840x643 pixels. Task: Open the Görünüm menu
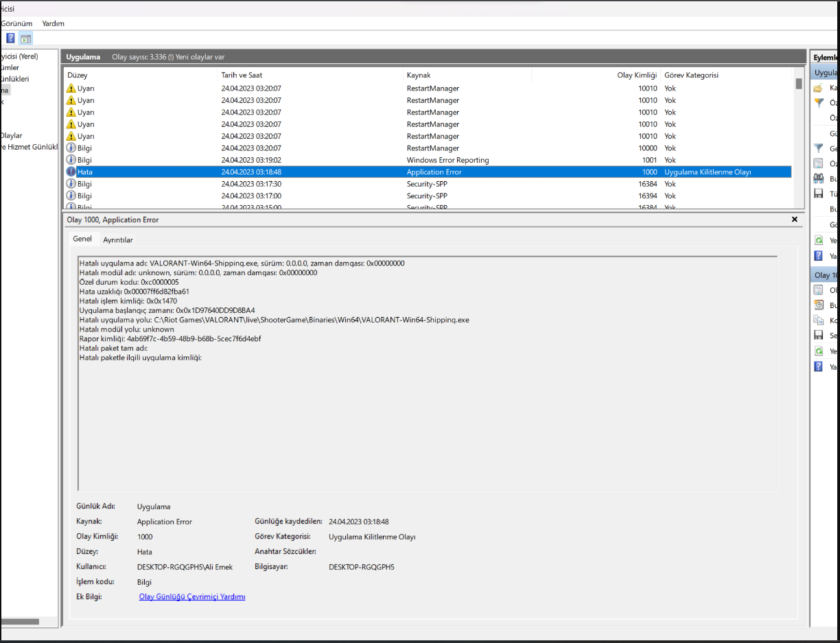point(16,23)
